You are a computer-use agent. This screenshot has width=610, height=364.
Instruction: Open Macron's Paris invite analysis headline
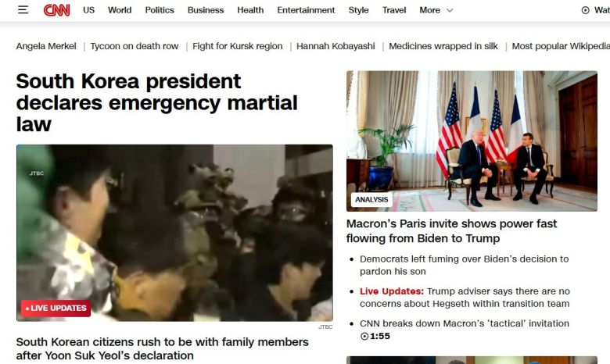pos(451,230)
